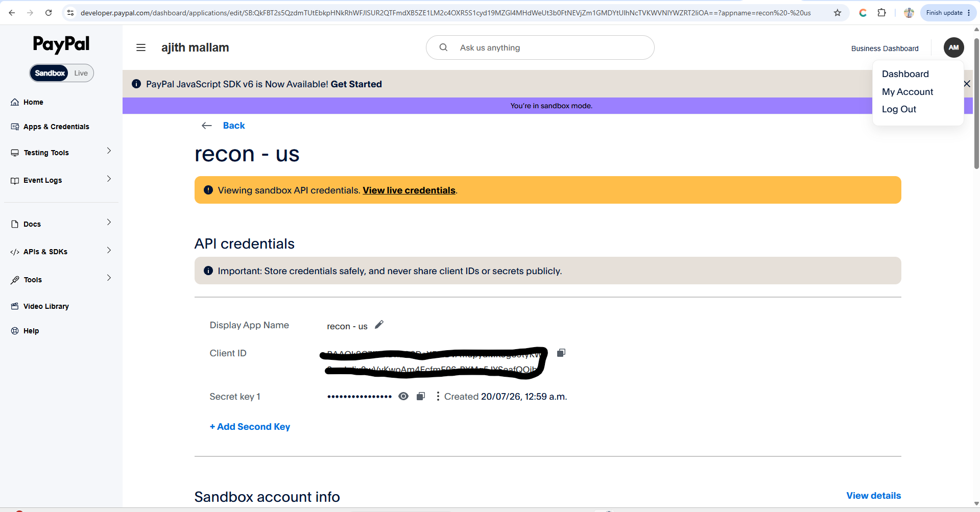Click the Event Logs book icon
980x512 pixels.
[15, 181]
